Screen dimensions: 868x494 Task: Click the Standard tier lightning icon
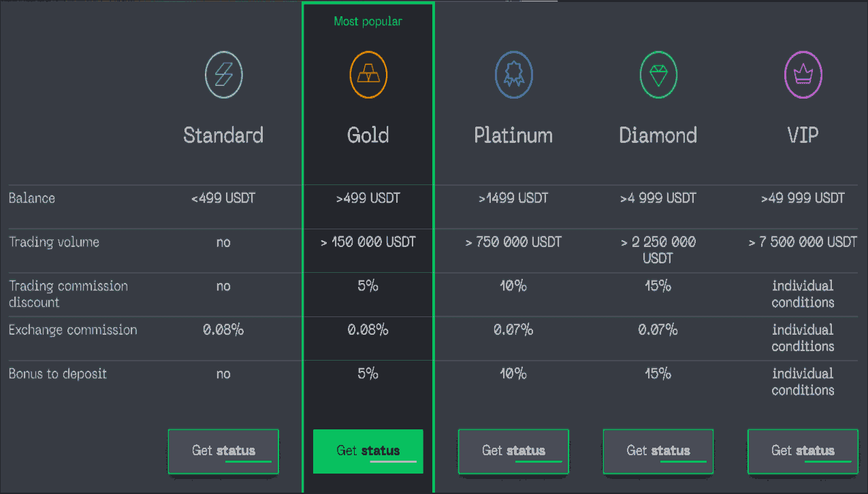223,75
